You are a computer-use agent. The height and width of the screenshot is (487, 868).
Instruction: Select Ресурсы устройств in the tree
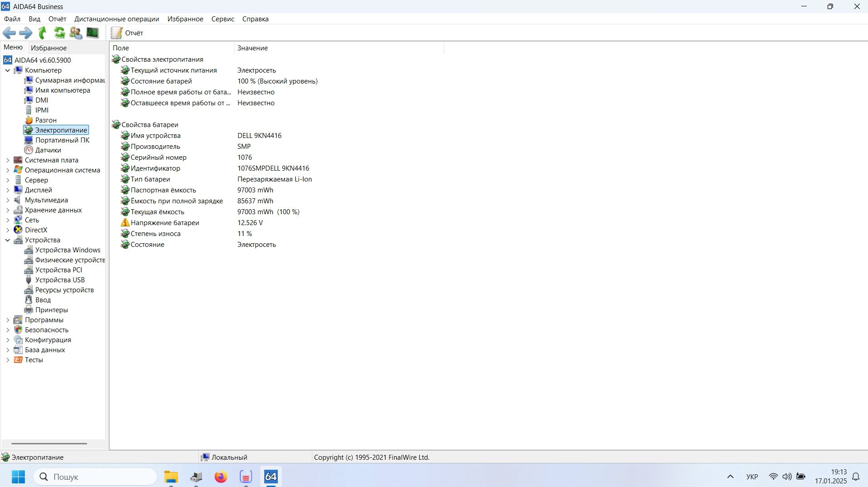tap(64, 290)
